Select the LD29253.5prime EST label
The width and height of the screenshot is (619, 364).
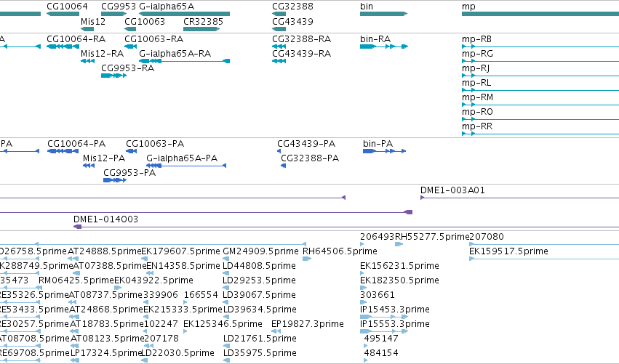pyautogui.click(x=259, y=280)
